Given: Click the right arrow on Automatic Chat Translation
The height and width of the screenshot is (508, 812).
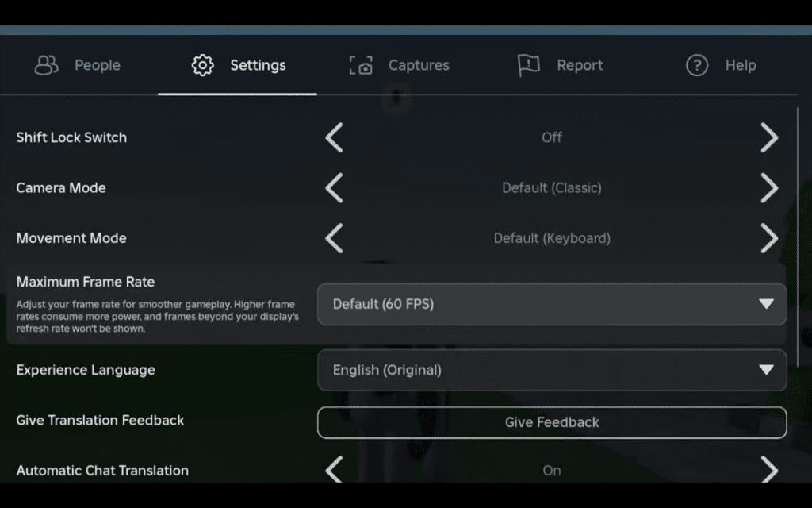Looking at the screenshot, I should pos(769,470).
